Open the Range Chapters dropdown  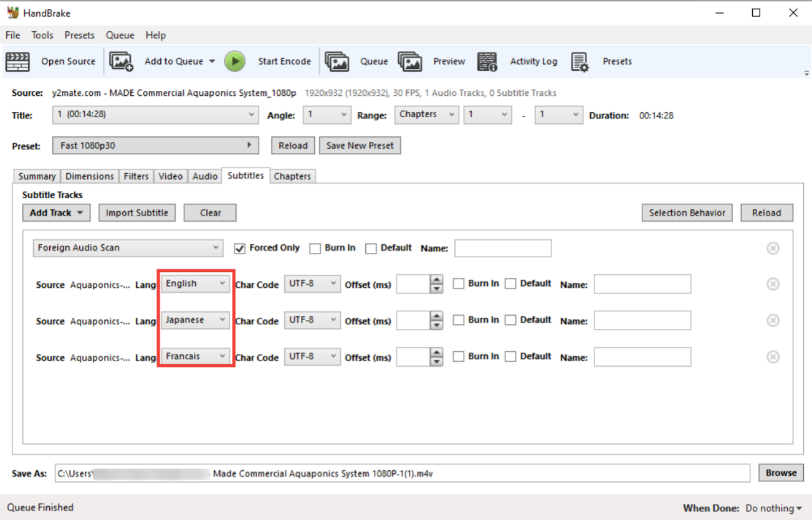pyautogui.click(x=427, y=115)
